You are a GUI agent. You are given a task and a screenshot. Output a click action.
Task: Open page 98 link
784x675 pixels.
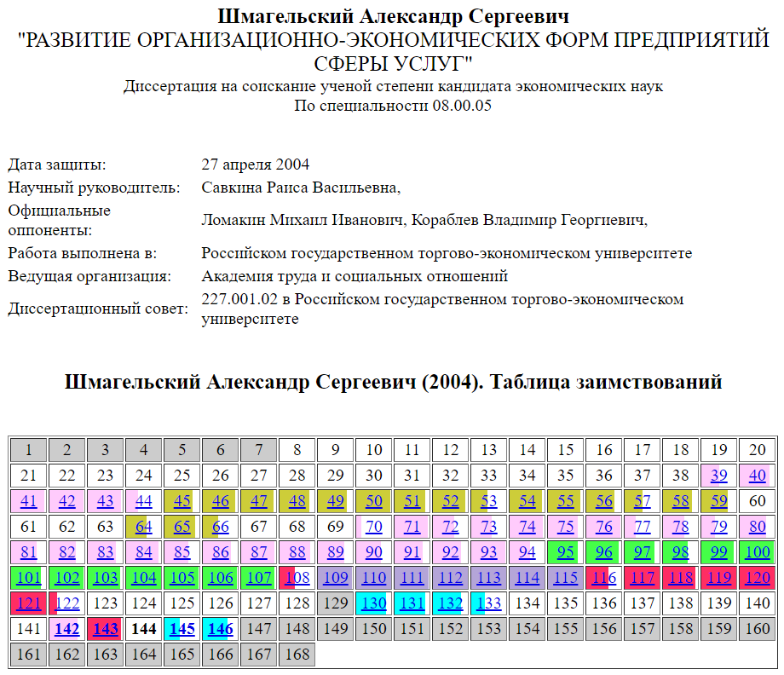click(681, 551)
